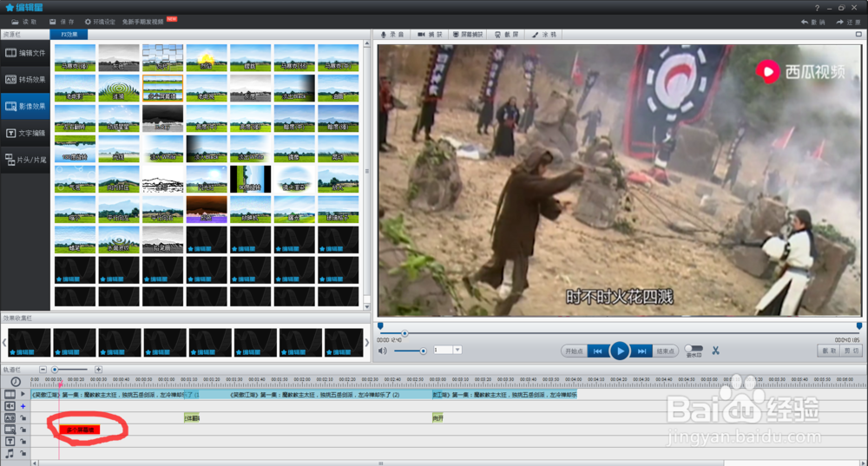Expand the video track arrow
Viewport: 868px width, 466px height.
click(23, 394)
